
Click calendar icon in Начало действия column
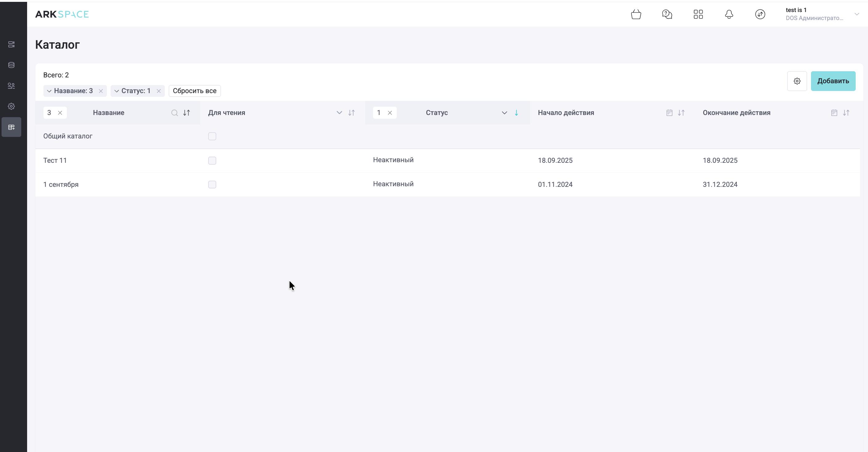[x=669, y=113]
